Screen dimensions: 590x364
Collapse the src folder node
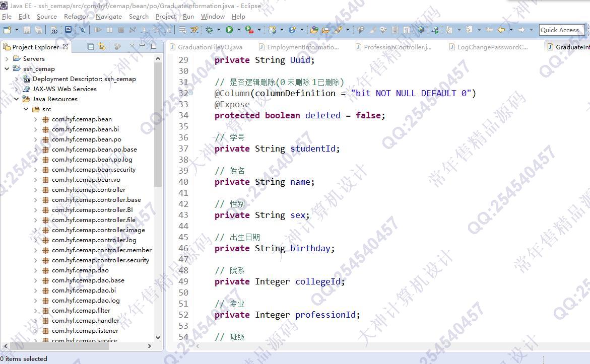(x=26, y=109)
